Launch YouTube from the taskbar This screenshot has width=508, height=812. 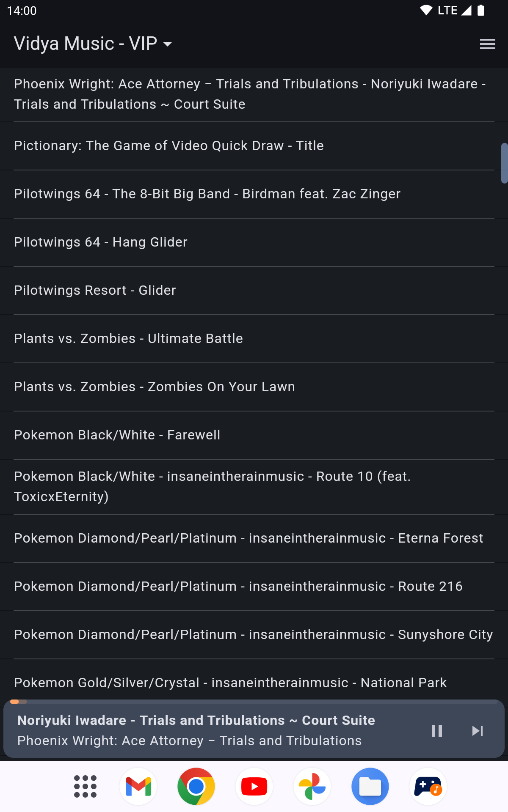(254, 787)
